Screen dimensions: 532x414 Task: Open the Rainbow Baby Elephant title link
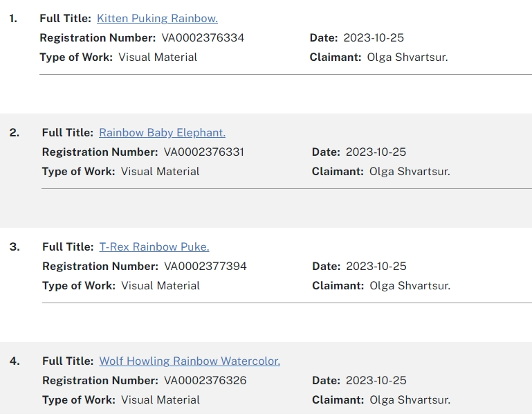click(x=162, y=132)
